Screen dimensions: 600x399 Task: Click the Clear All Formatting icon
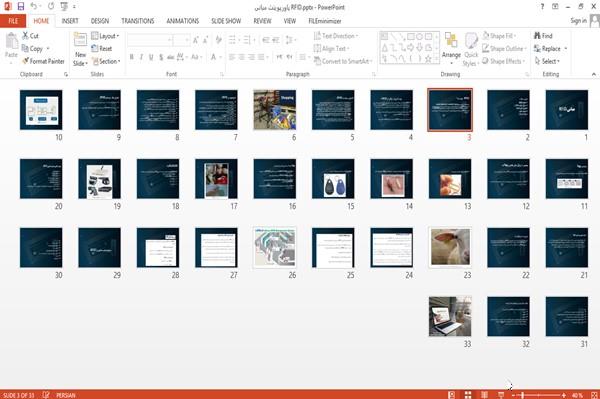click(218, 40)
